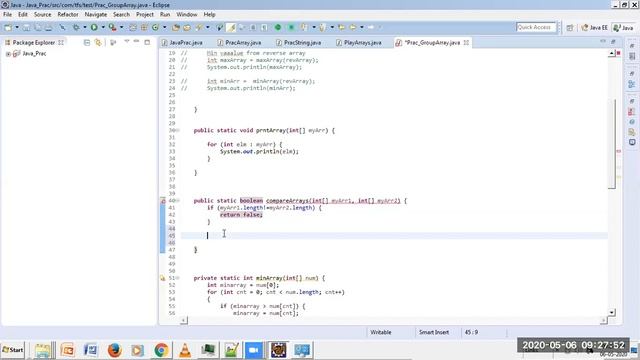The image size is (640, 360).
Task: Open the Run icon dropdown arrow
Action: click(x=103, y=27)
